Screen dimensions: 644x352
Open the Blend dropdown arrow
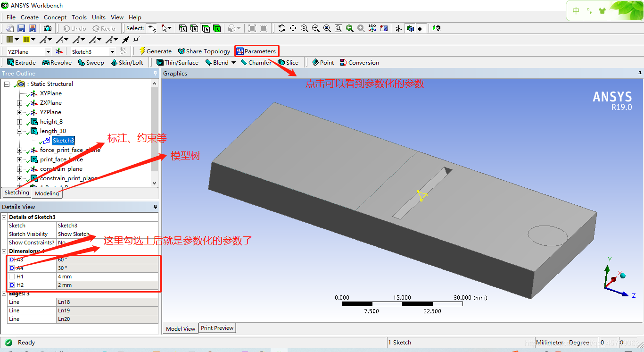233,62
